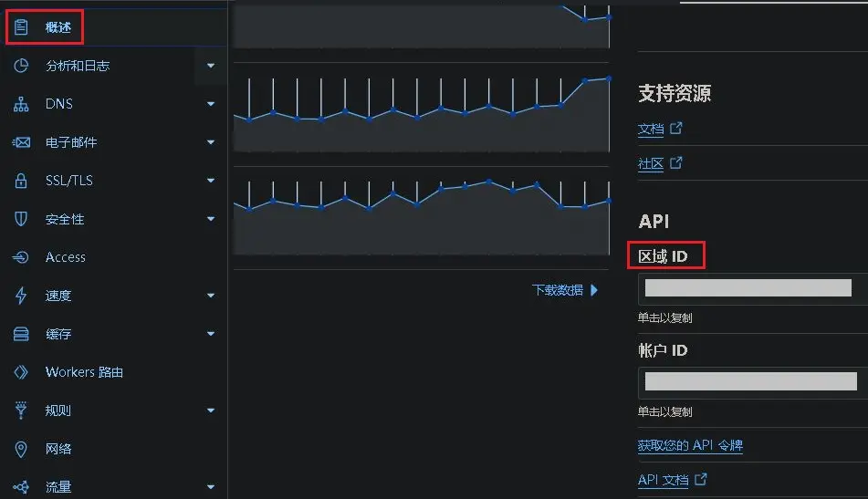Expand the DNS submenu arrow
The height and width of the screenshot is (499, 868).
211,104
